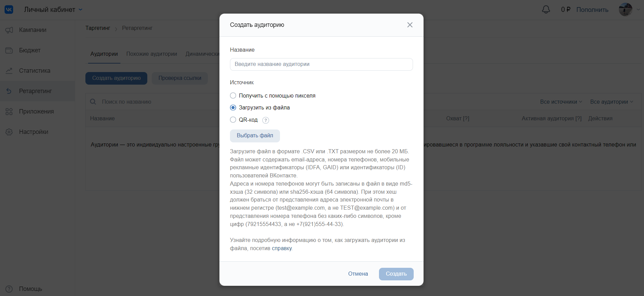This screenshot has width=644, height=296.
Task: Close the 'Создать аудиторию' dialog
Action: click(x=410, y=25)
